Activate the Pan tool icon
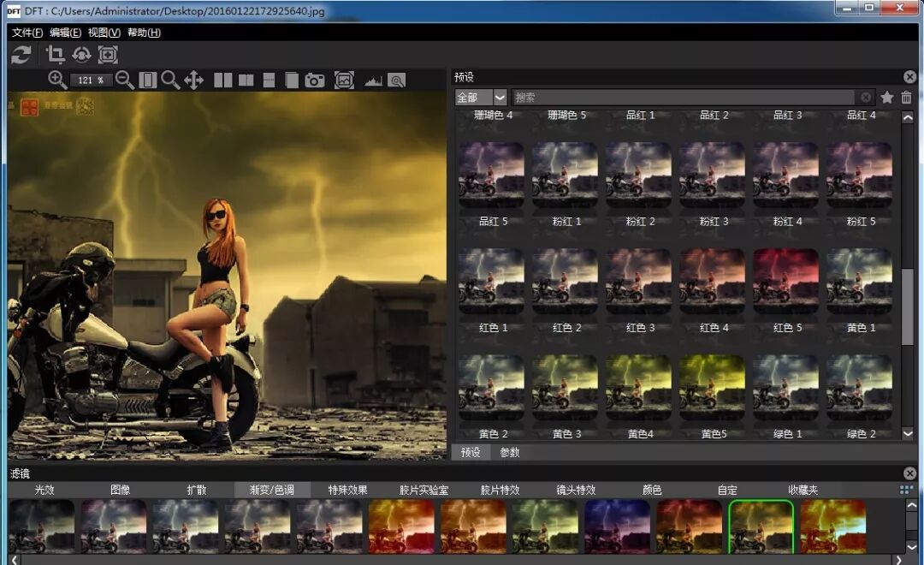Screen dimensions: 924x565 pyautogui.click(x=194, y=79)
